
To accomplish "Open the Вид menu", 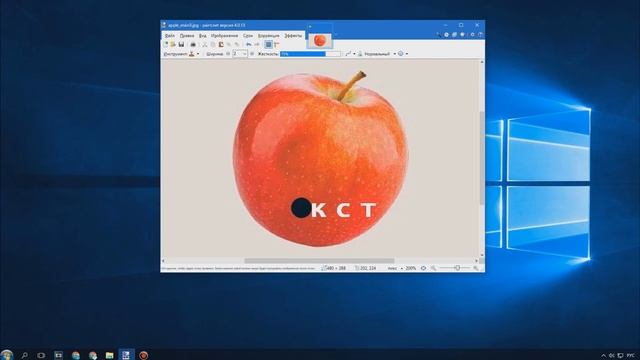I will coord(202,36).
